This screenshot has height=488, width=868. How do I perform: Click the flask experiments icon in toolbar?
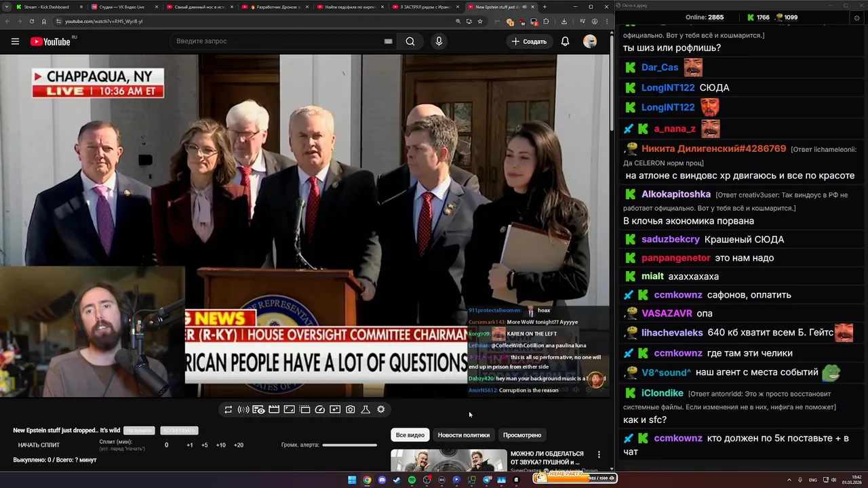(366, 409)
